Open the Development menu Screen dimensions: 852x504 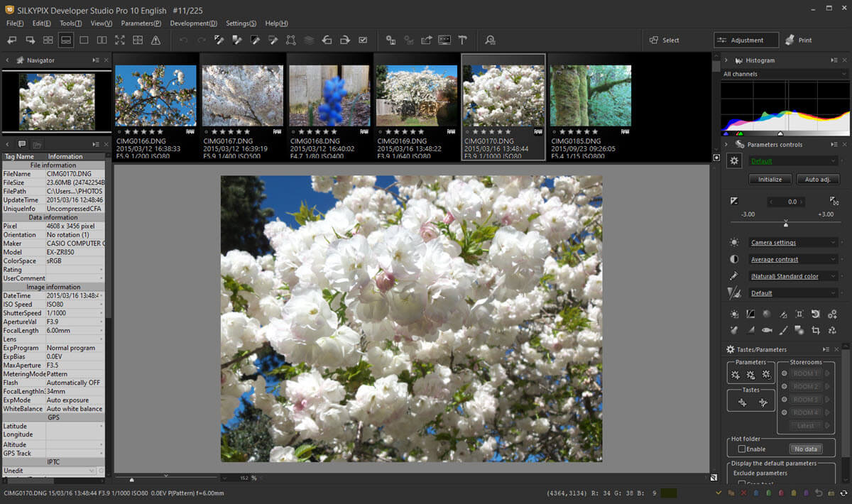tap(194, 23)
